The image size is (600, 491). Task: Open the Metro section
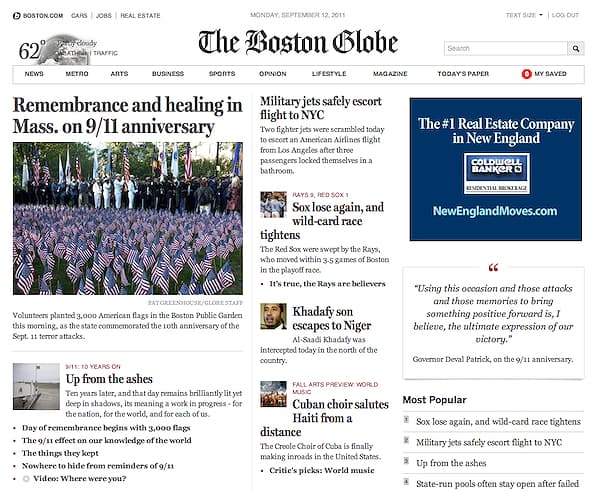click(x=77, y=74)
